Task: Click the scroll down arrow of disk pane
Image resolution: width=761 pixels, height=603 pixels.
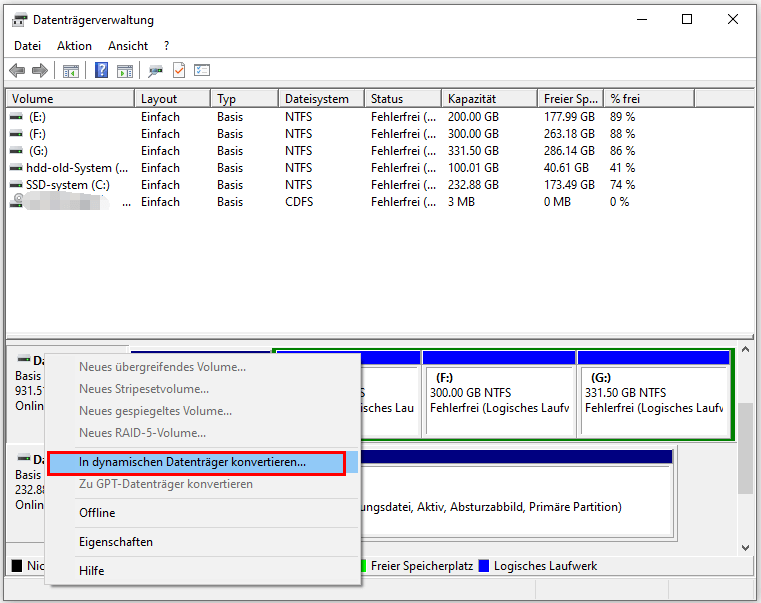Action: (746, 548)
